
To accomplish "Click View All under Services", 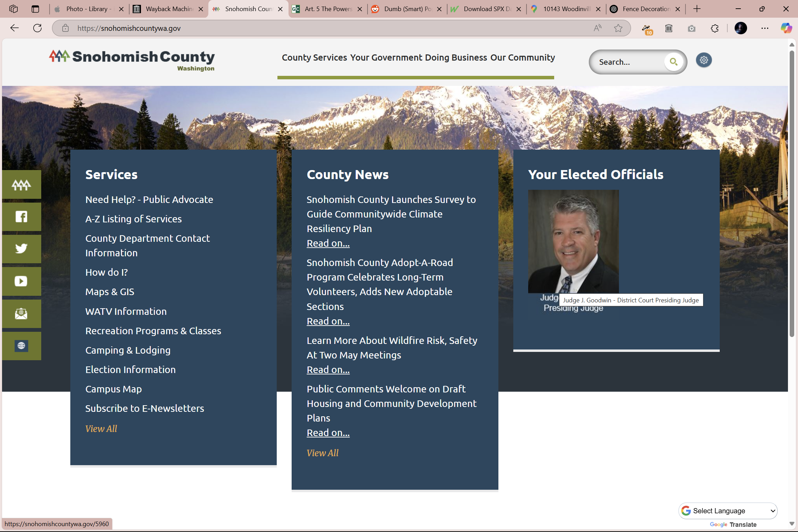I will [101, 429].
